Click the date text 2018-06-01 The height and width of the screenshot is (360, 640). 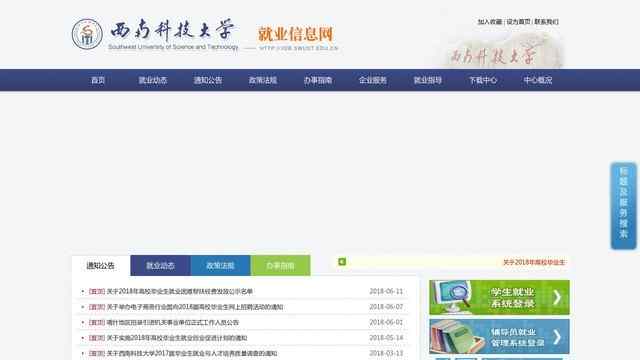pyautogui.click(x=386, y=322)
